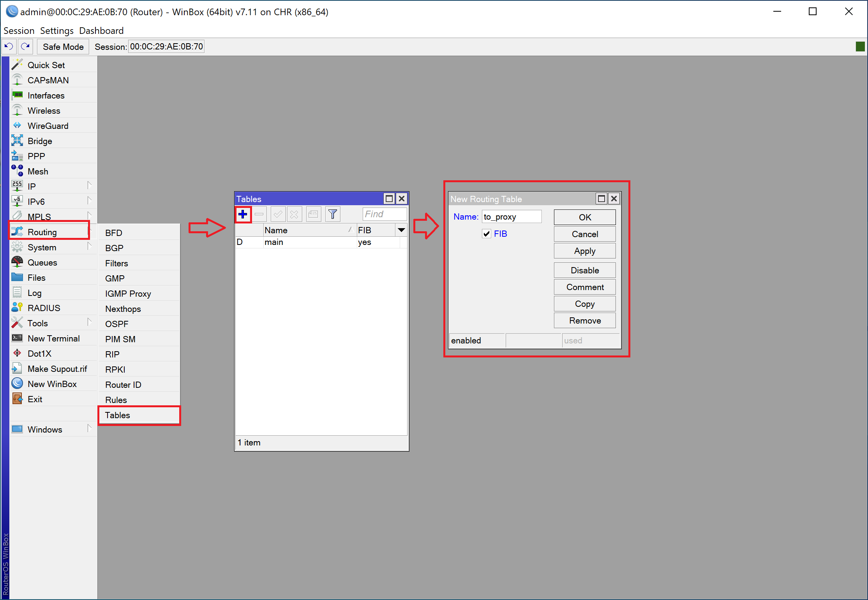Click the Add new entry icon
Image resolution: width=868 pixels, height=600 pixels.
(x=244, y=214)
